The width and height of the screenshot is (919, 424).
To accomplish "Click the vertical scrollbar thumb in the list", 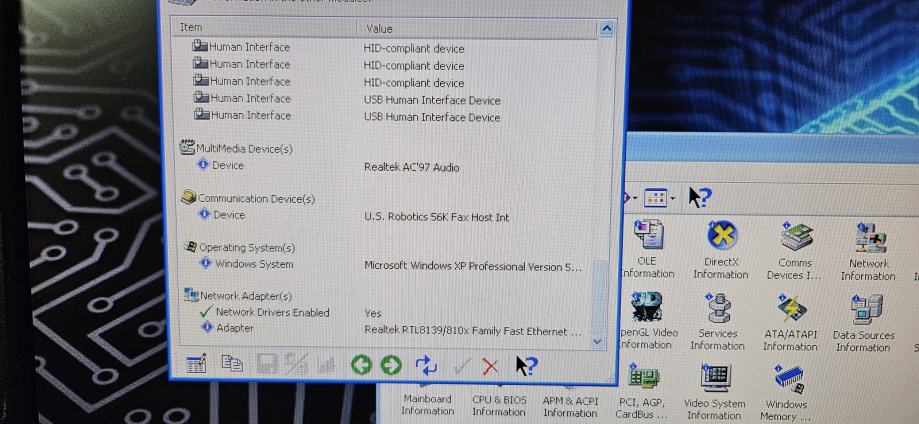I will (x=598, y=297).
